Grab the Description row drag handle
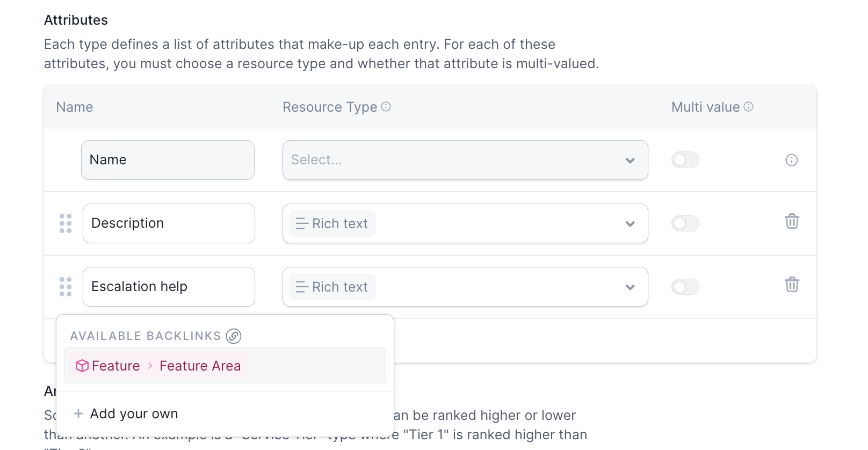The width and height of the screenshot is (868, 450). tap(66, 223)
